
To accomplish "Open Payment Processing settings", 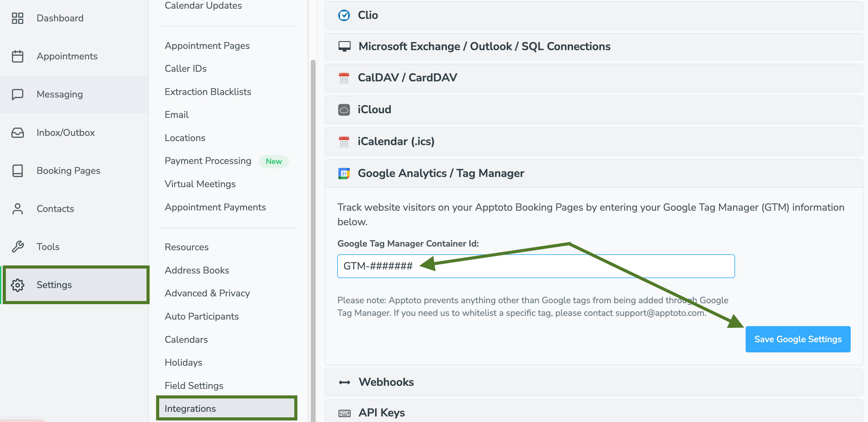I will click(208, 161).
